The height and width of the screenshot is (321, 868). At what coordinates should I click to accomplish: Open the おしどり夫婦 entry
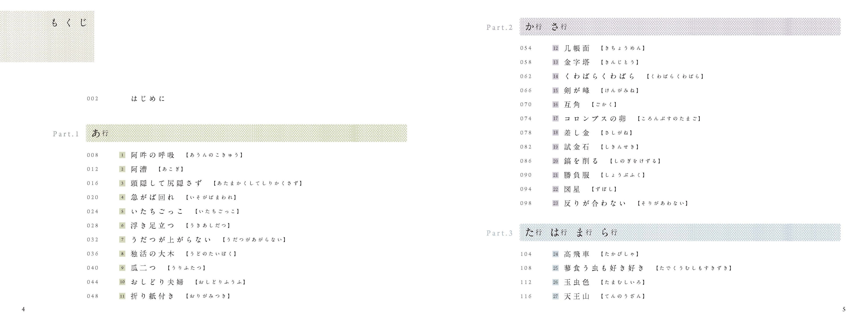[157, 282]
